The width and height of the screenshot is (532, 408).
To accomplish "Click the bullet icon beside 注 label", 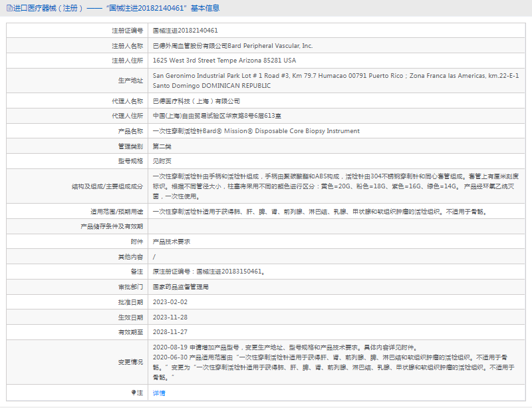I will coord(134,393).
